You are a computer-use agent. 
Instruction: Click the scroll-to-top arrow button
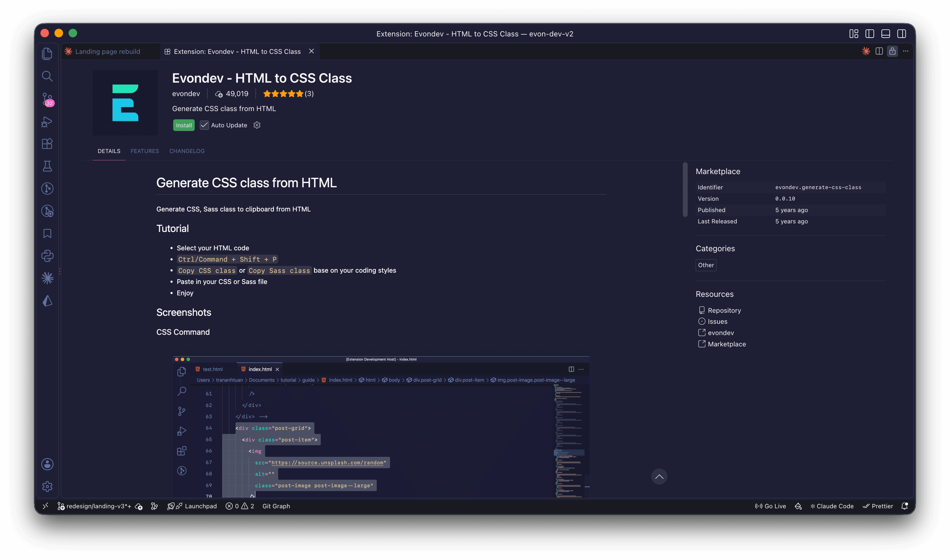(x=659, y=476)
